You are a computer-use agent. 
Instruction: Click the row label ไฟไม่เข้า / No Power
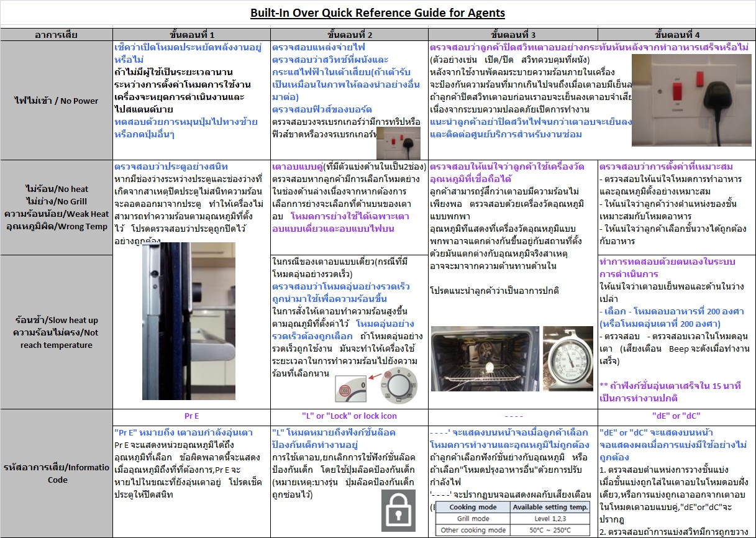pyautogui.click(x=57, y=101)
